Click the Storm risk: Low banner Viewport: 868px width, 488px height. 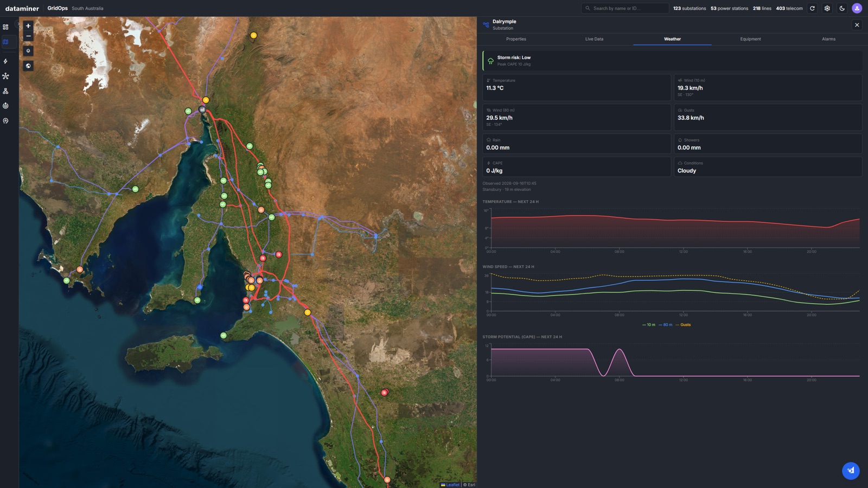click(x=672, y=61)
